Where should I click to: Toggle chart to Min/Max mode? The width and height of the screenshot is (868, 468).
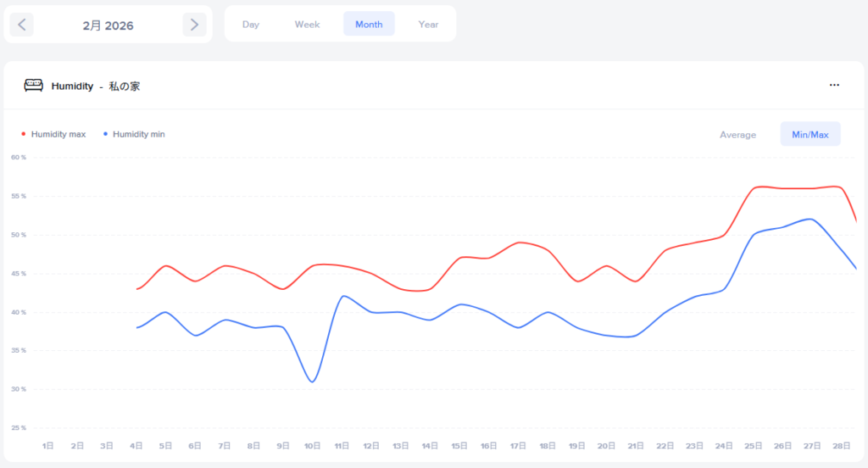[x=810, y=135]
